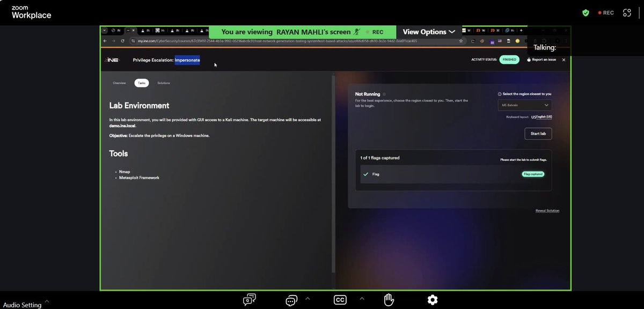
Task: Click the Metasploit Framework list item
Action: [x=139, y=178]
